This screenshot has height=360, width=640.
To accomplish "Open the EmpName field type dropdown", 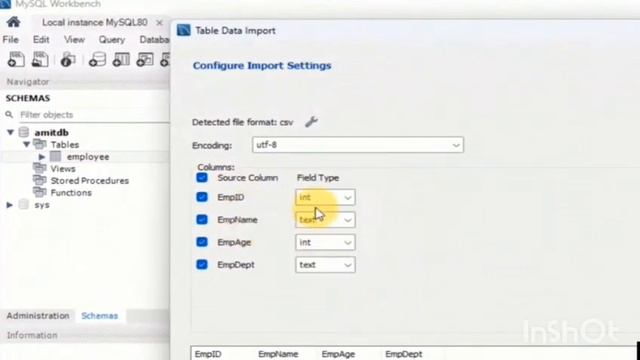I will tap(325, 220).
